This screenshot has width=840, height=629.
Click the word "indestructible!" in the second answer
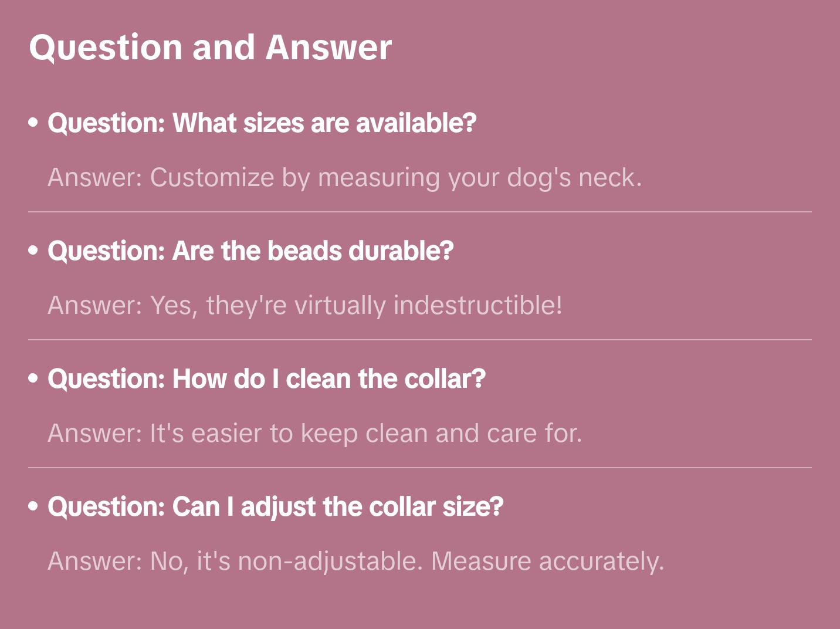tap(477, 306)
